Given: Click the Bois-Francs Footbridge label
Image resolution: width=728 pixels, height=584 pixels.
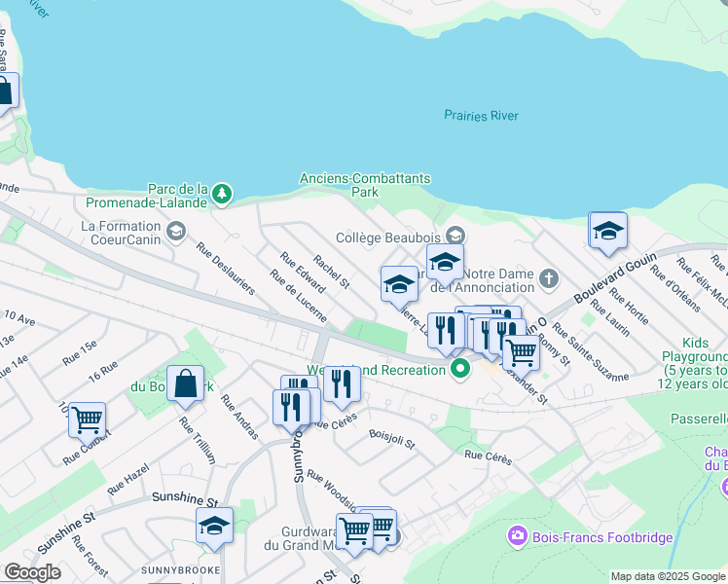Looking at the screenshot, I should click(602, 537).
